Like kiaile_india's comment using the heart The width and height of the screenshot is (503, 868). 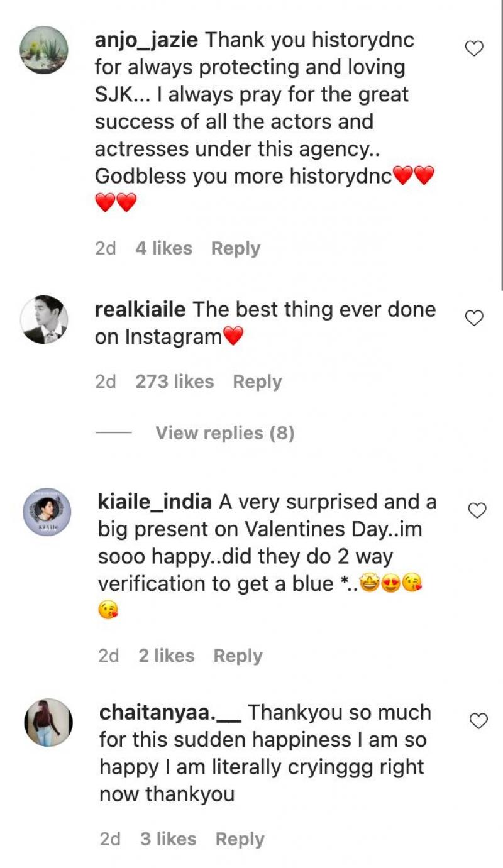pyautogui.click(x=478, y=511)
